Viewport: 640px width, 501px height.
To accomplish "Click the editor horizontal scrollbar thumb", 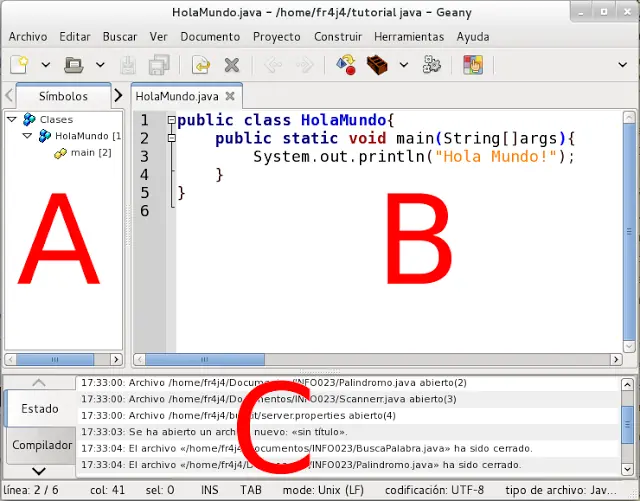I will pyautogui.click(x=205, y=360).
